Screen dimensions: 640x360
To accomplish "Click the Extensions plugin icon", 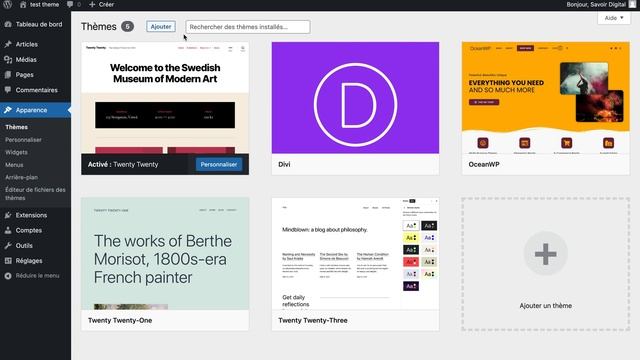I will click(8, 215).
